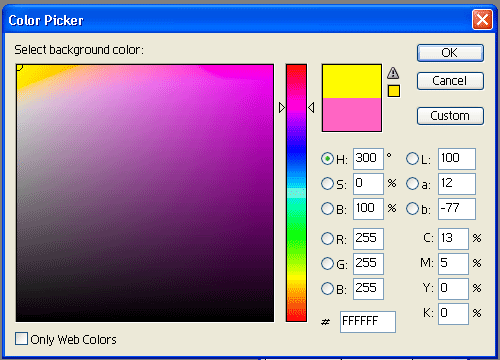Click the K black percent field
Viewport: 500px width, 360px height.
[x=453, y=314]
